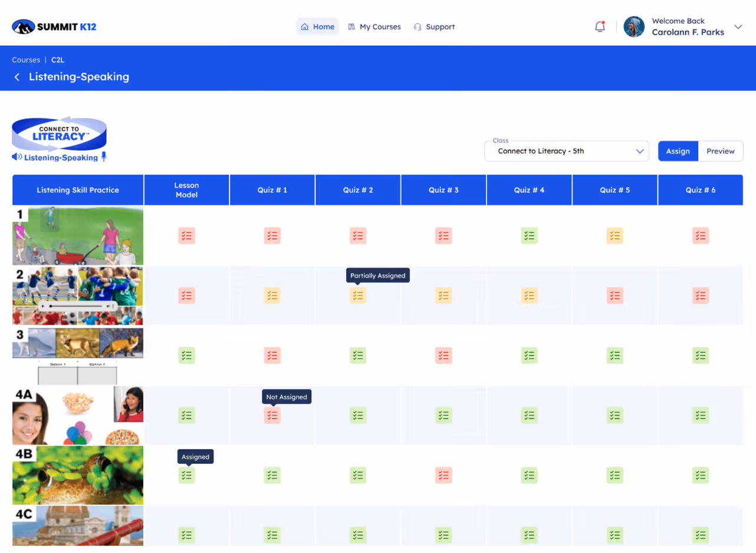This screenshot has width=756, height=553.
Task: Click row 3 Quiz # 1 not assigned icon
Action: [x=272, y=355]
